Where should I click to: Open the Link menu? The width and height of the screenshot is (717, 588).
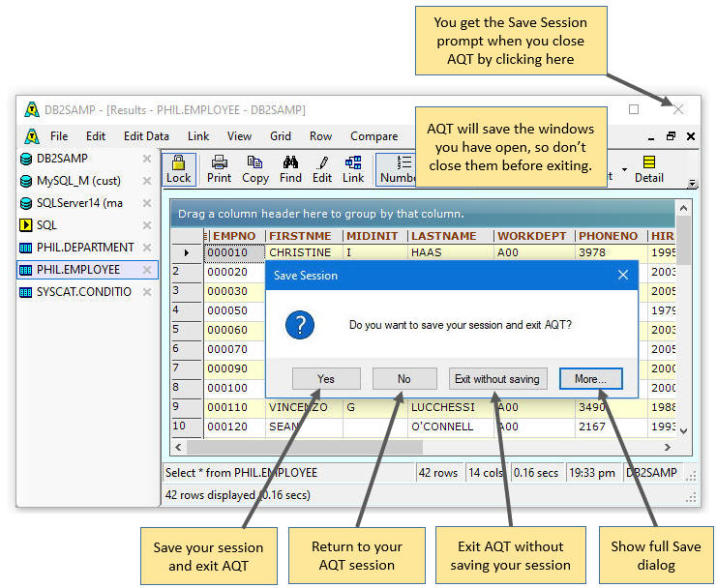click(x=198, y=136)
